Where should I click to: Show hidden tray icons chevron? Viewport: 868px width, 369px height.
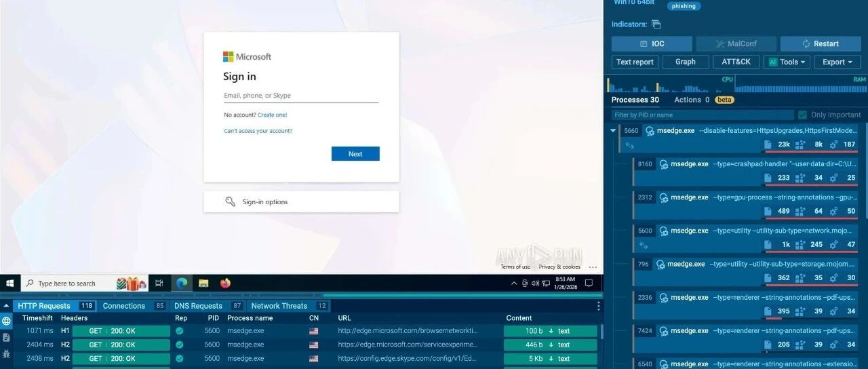click(515, 284)
